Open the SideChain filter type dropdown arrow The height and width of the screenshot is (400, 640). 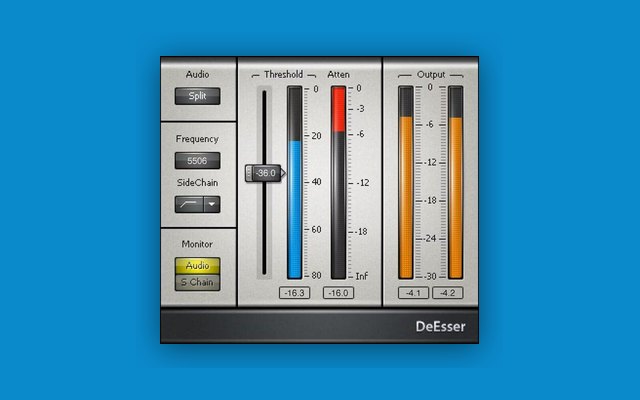212,204
